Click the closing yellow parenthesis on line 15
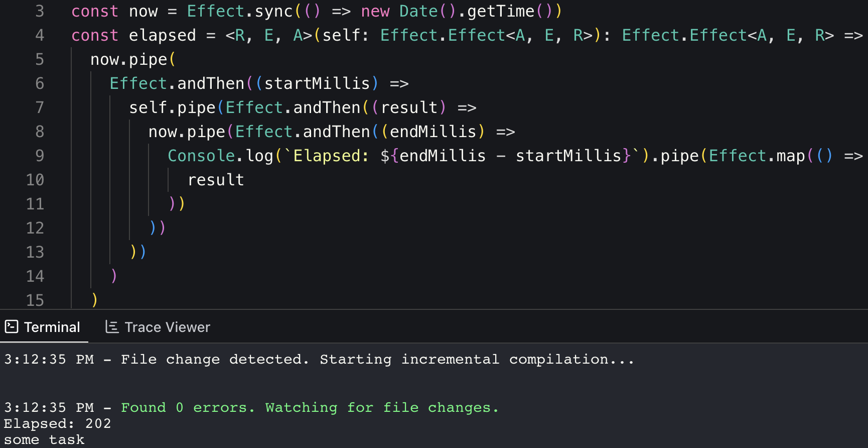 click(x=95, y=300)
